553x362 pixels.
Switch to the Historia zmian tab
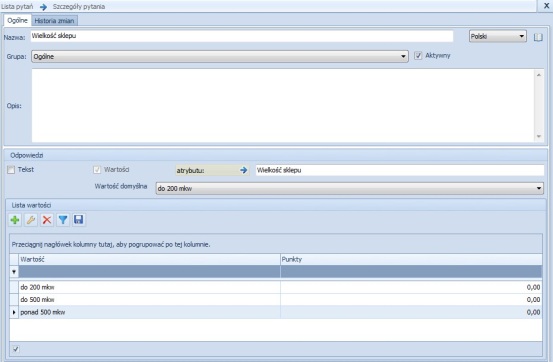tap(54, 21)
